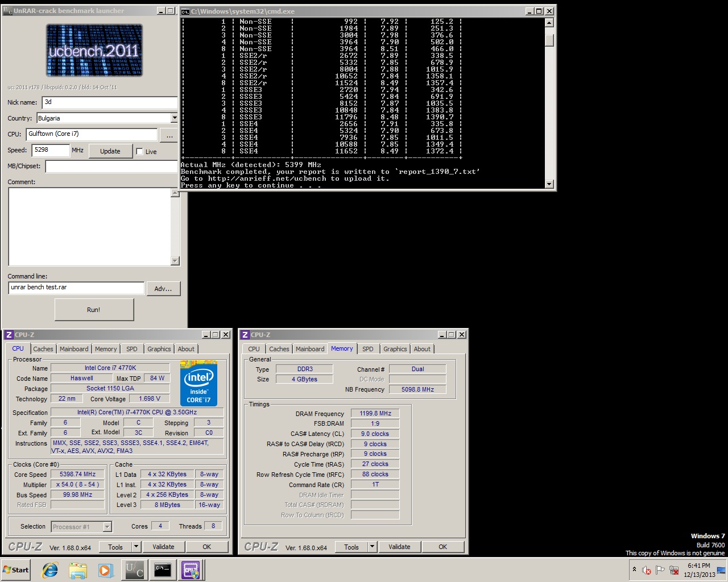Click Tools button in left CPU-Z
The image size is (728, 582).
[x=115, y=547]
